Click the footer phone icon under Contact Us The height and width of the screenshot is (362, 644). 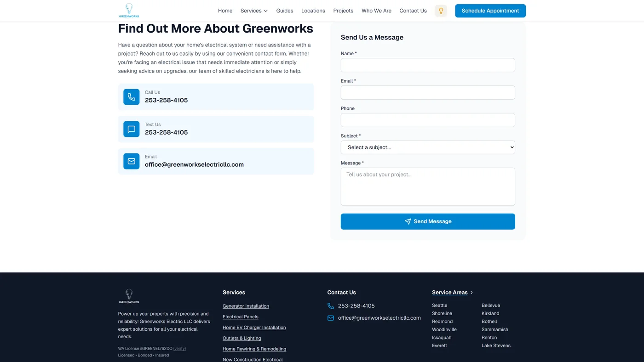331,306
